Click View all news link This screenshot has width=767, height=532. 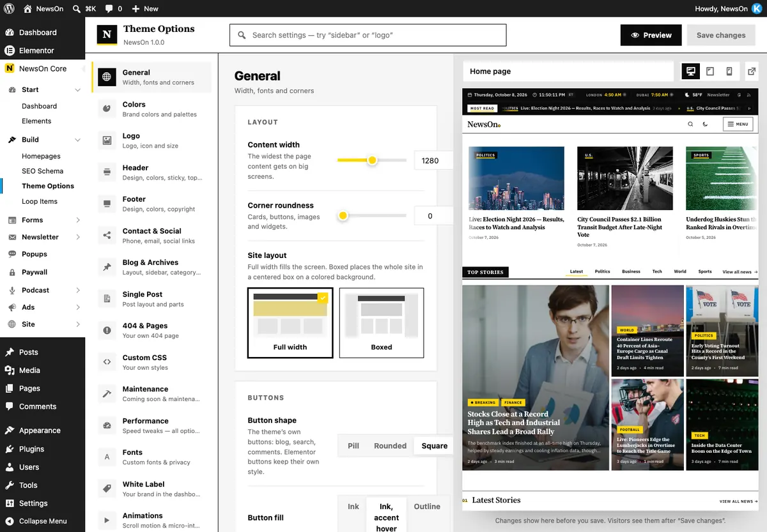point(740,272)
